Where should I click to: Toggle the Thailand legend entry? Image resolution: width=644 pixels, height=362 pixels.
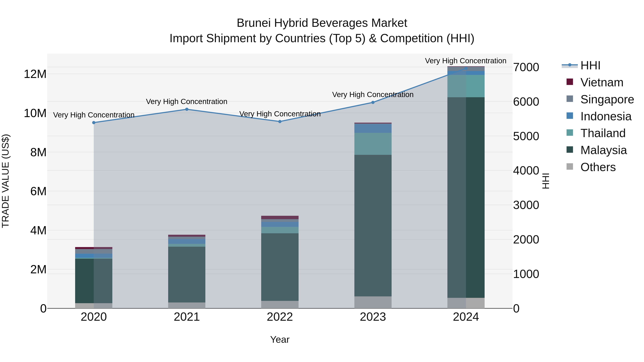click(x=596, y=133)
